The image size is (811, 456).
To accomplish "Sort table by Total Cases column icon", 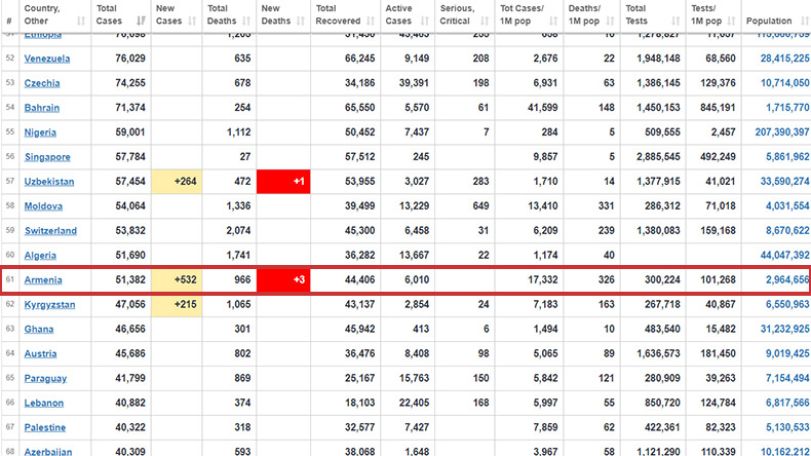I will pyautogui.click(x=141, y=21).
